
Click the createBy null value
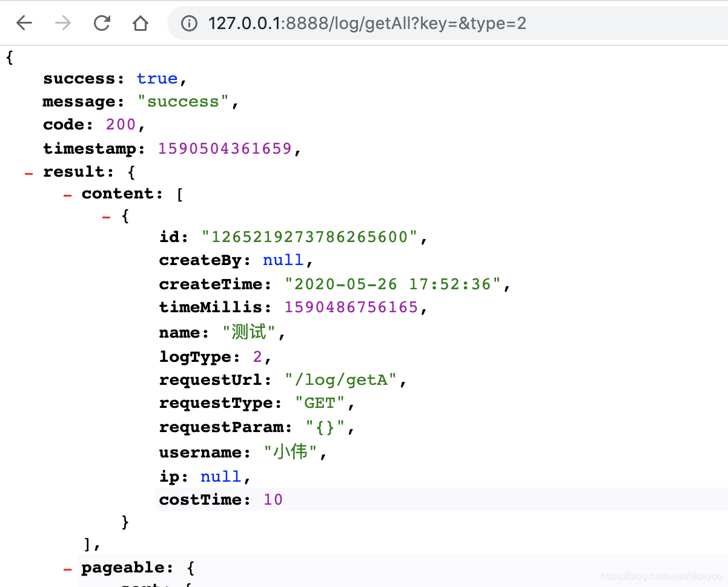click(x=283, y=260)
